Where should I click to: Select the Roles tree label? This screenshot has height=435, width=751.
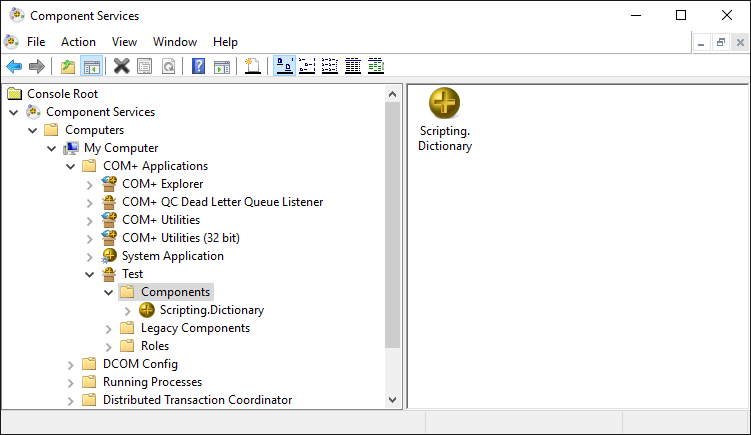point(155,346)
